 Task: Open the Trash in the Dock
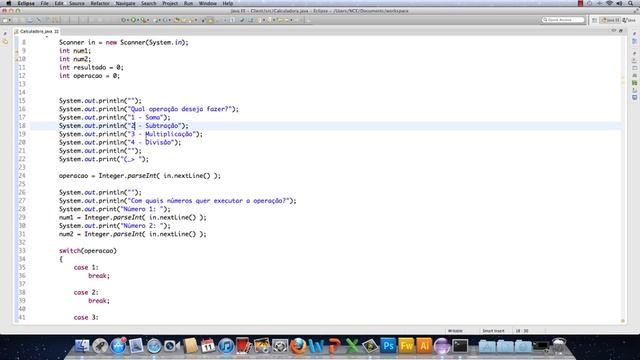pos(559,346)
